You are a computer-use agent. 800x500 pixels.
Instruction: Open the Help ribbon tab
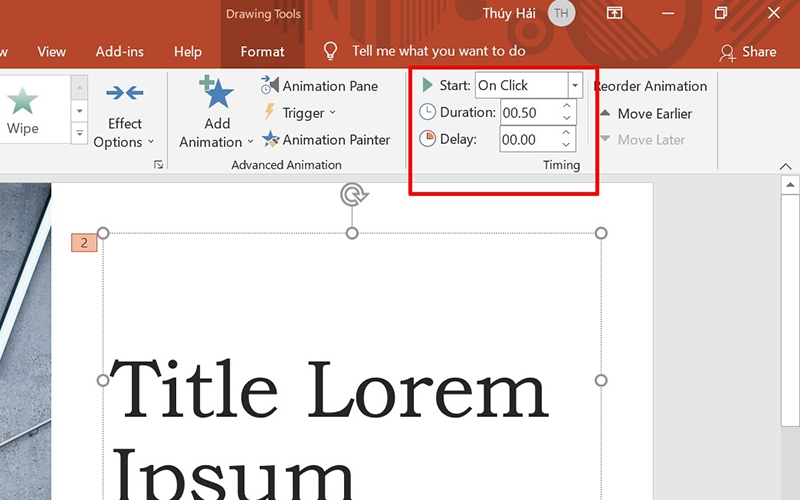(x=188, y=52)
